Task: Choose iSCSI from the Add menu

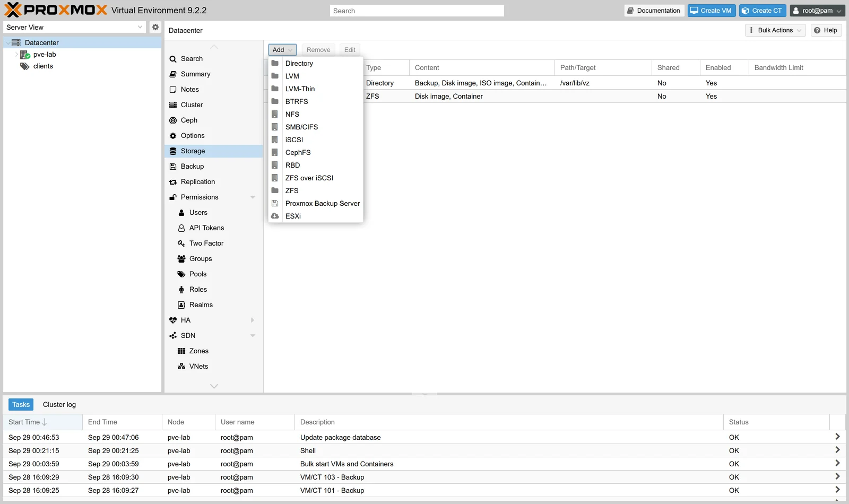Action: [x=315, y=140]
